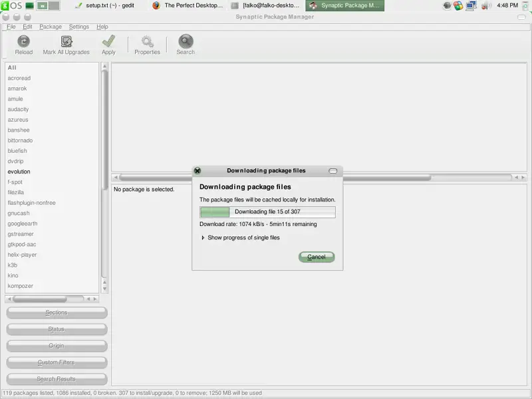The height and width of the screenshot is (399, 532).
Task: Click the 4:48 PM clock
Action: point(507,5)
